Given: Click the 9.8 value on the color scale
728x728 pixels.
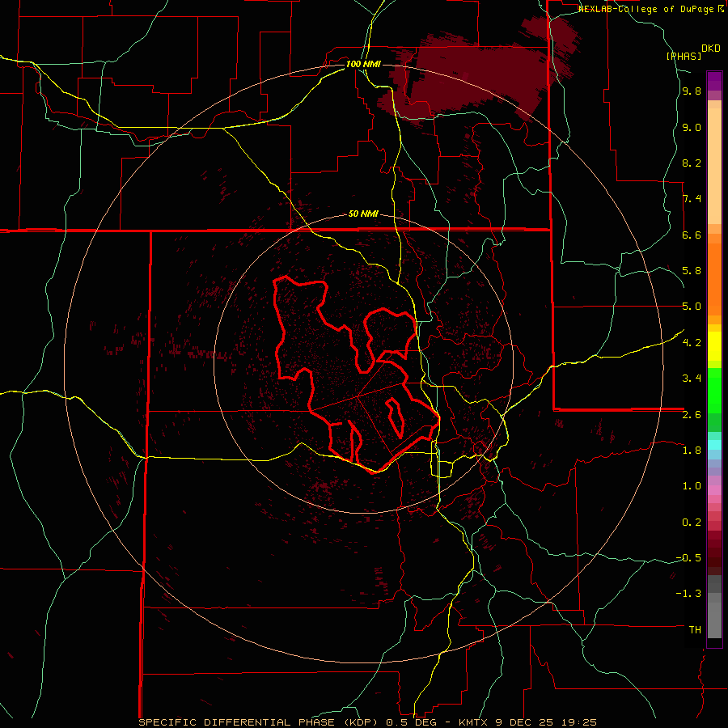Looking at the screenshot, I should (692, 91).
